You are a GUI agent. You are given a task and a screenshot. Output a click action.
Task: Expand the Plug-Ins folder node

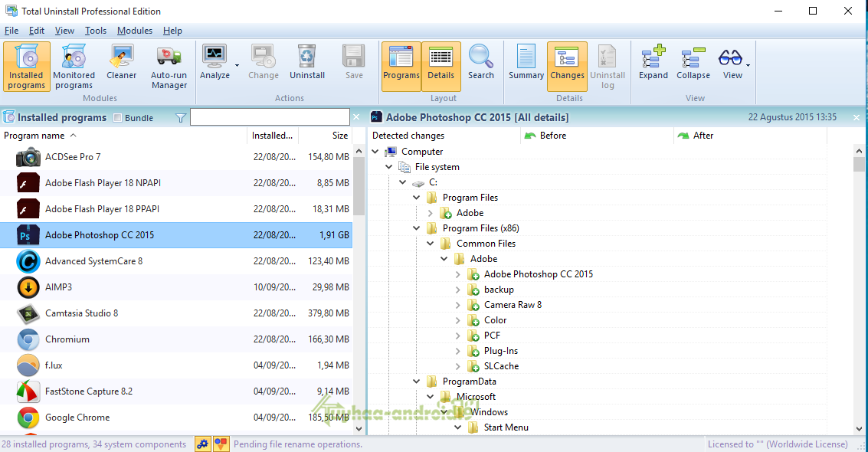pos(458,351)
